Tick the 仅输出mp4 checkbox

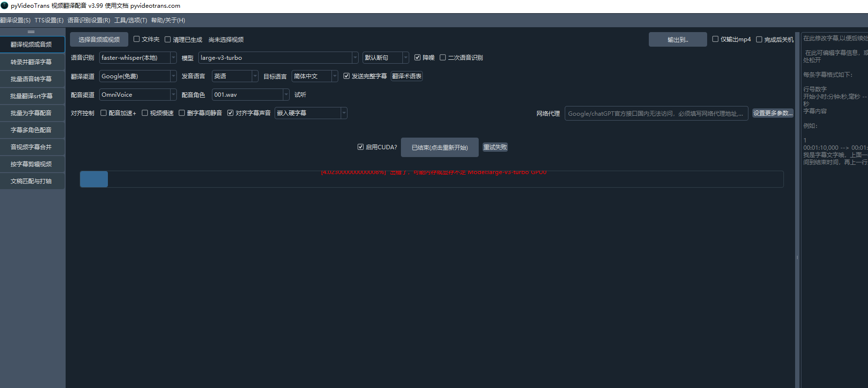(715, 39)
